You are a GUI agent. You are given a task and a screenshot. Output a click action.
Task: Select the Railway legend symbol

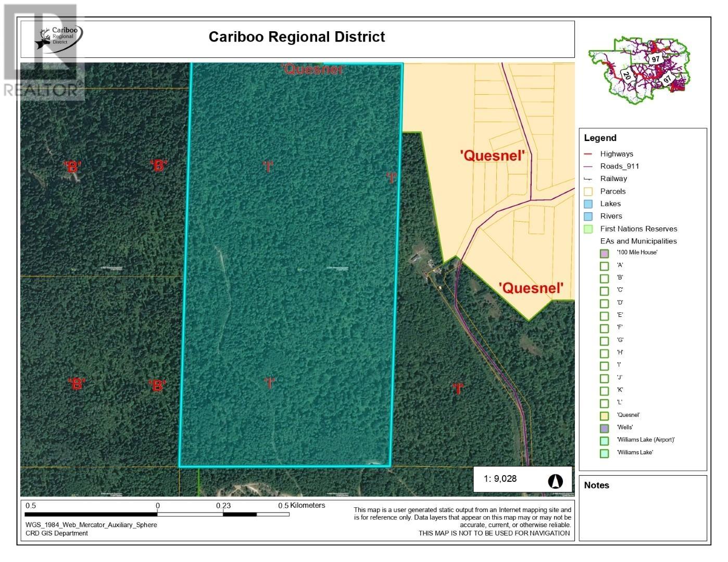click(x=588, y=179)
